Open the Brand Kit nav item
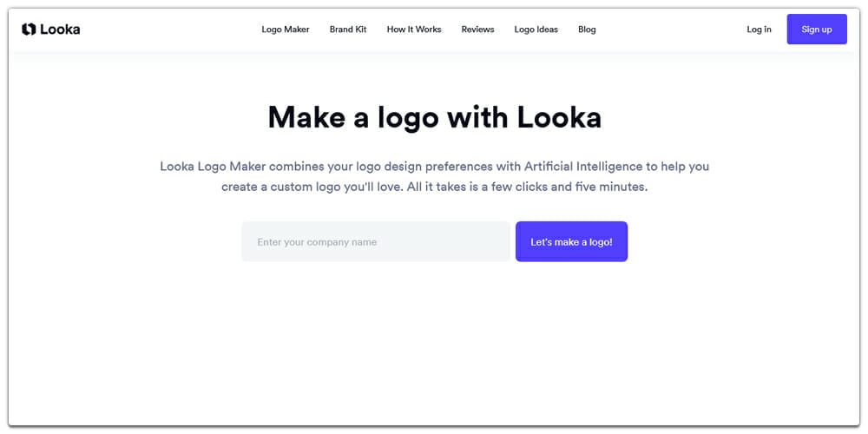This screenshot has width=868, height=434. coord(348,30)
